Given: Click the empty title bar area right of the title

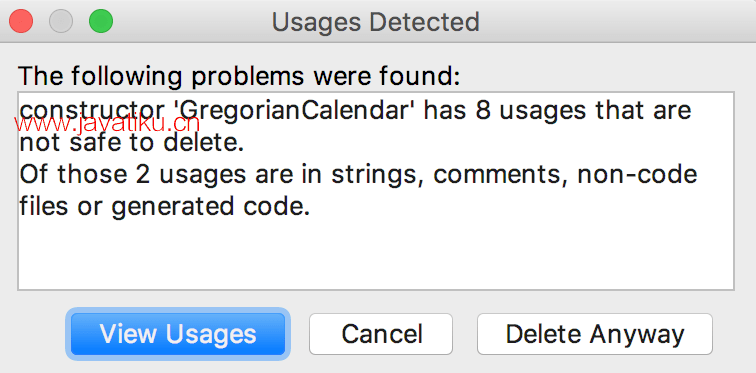Looking at the screenshot, I should click(x=617, y=22).
